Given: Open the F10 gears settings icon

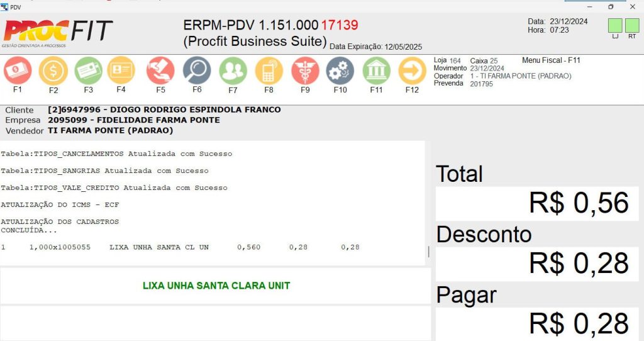Looking at the screenshot, I should click(x=340, y=70).
